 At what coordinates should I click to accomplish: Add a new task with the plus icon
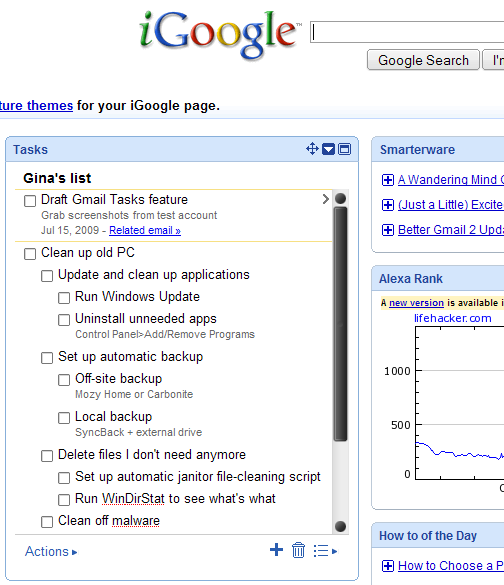[x=276, y=550]
